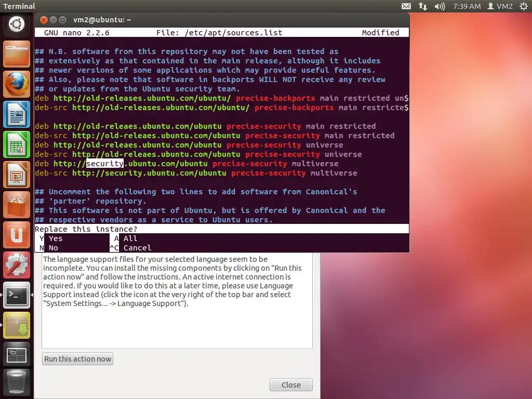532x399 pixels.
Task: Click GNU nano 2.2.6 version text
Action: coord(77,33)
